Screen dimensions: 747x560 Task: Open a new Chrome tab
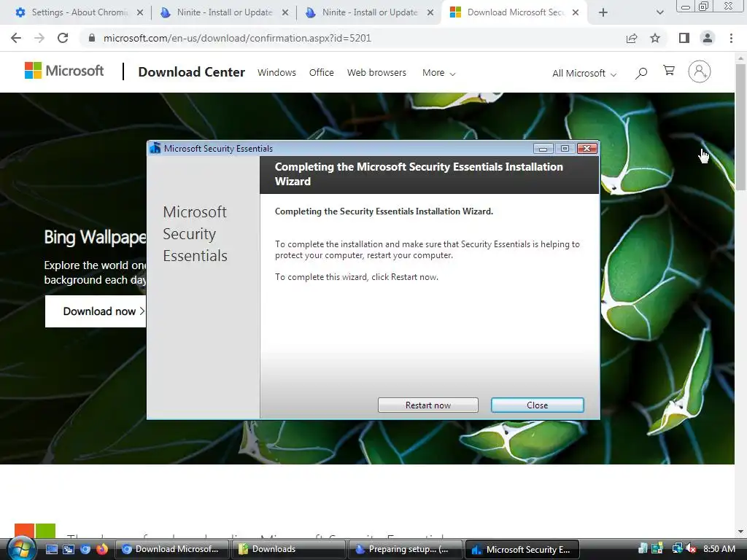tap(603, 13)
